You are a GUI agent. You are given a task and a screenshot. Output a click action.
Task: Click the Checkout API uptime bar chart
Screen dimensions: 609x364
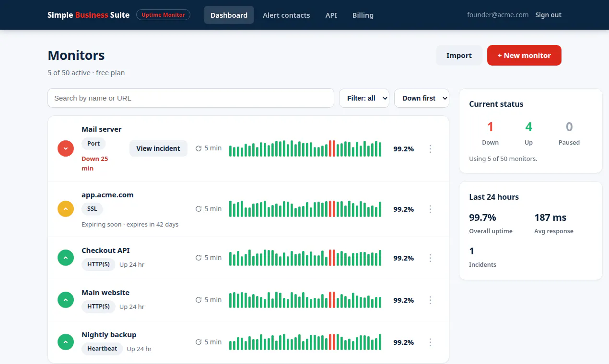(305, 258)
